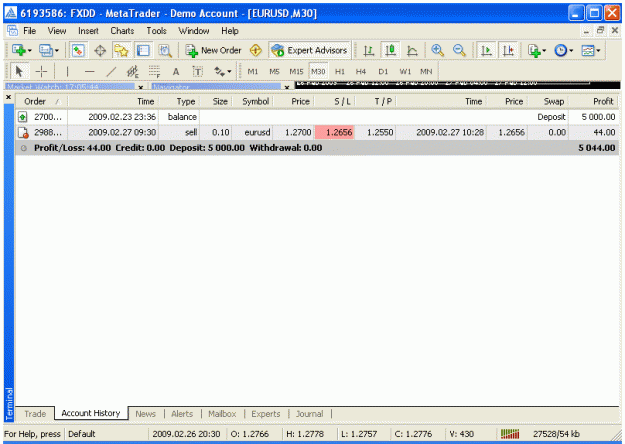
Task: Switch to Candlesticks chart icon
Action: coord(391,51)
